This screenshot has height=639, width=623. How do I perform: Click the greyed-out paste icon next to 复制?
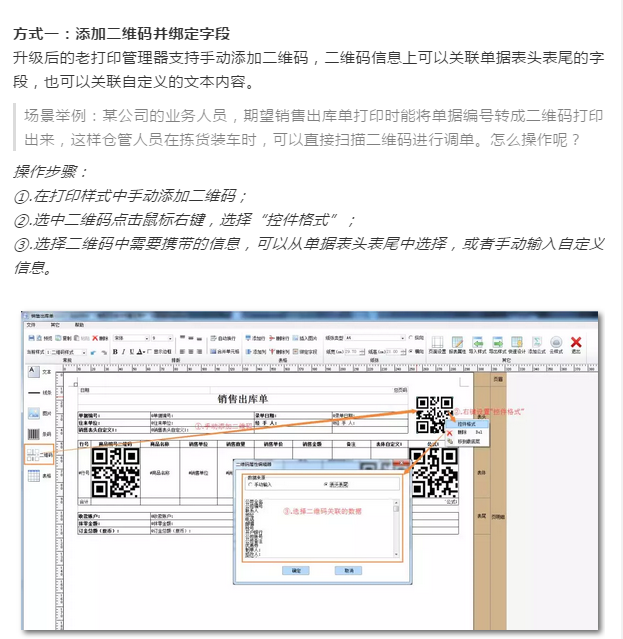coord(76,338)
